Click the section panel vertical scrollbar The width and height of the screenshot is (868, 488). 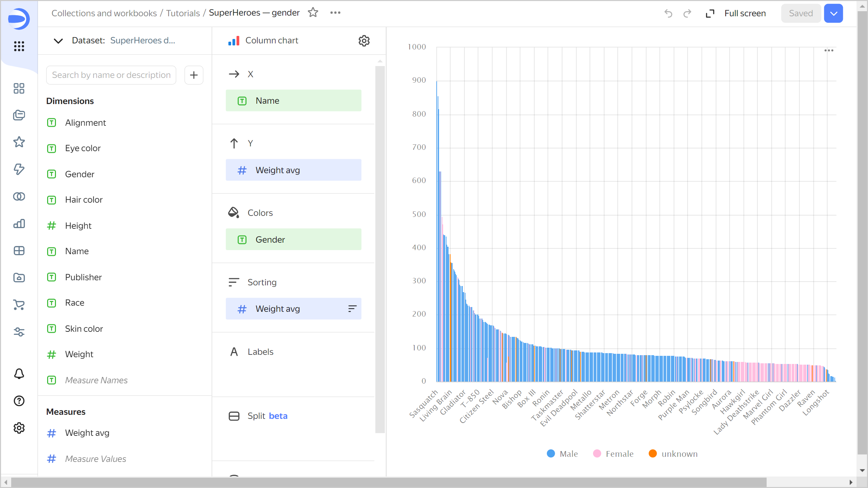tap(380, 249)
